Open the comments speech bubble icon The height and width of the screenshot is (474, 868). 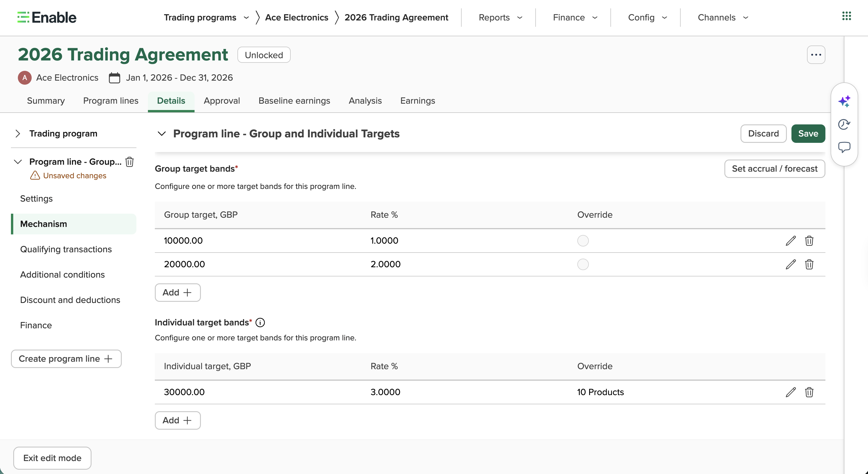[x=844, y=147]
